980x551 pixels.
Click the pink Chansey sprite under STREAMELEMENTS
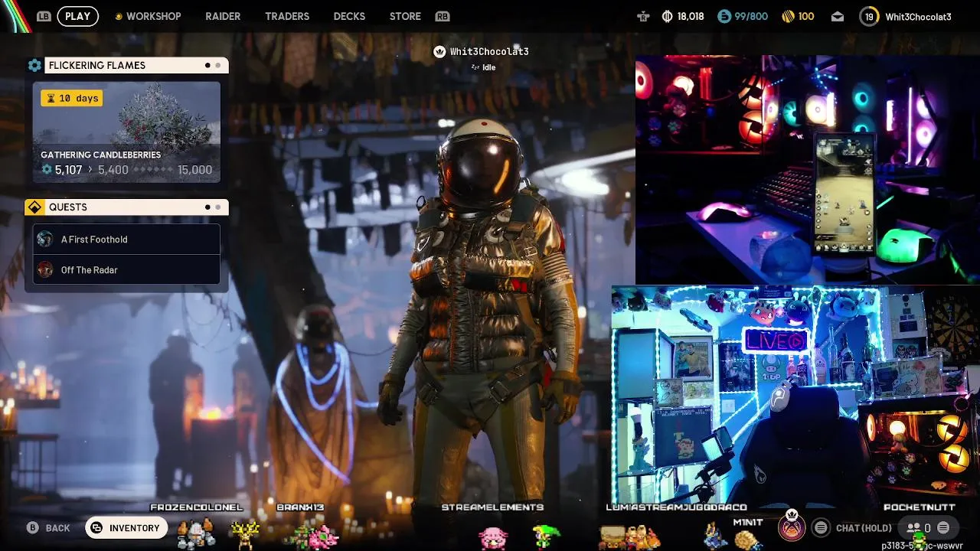492,537
